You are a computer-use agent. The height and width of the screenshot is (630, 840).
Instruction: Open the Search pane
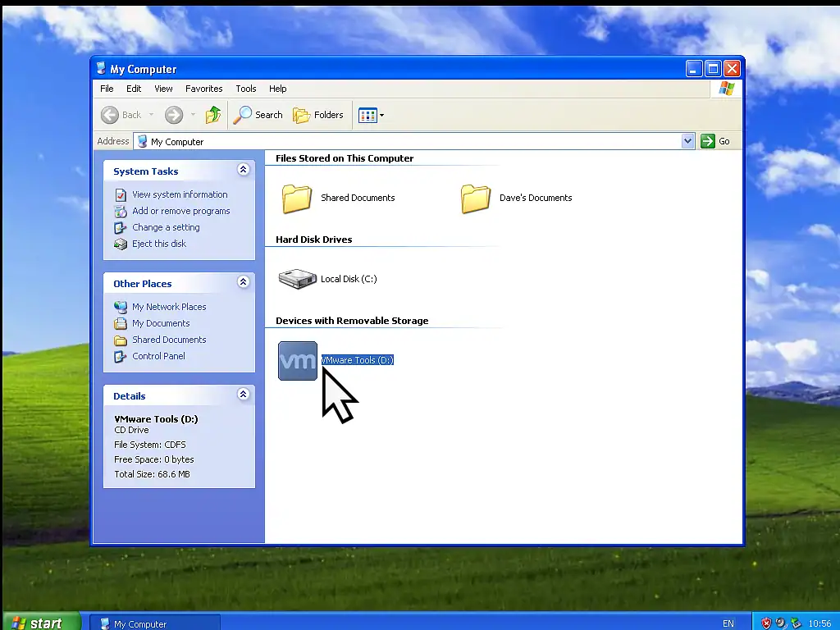(258, 115)
